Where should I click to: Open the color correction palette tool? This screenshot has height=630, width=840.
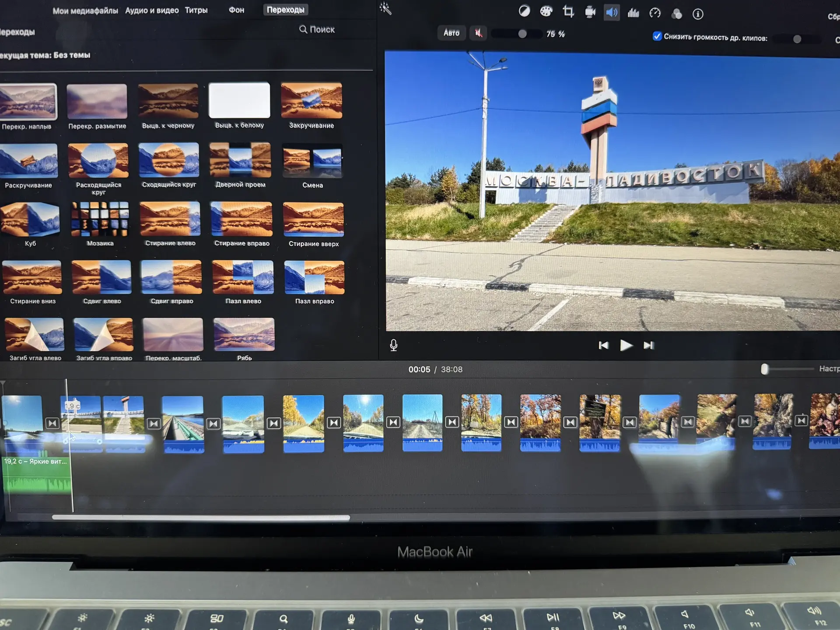[x=546, y=11]
